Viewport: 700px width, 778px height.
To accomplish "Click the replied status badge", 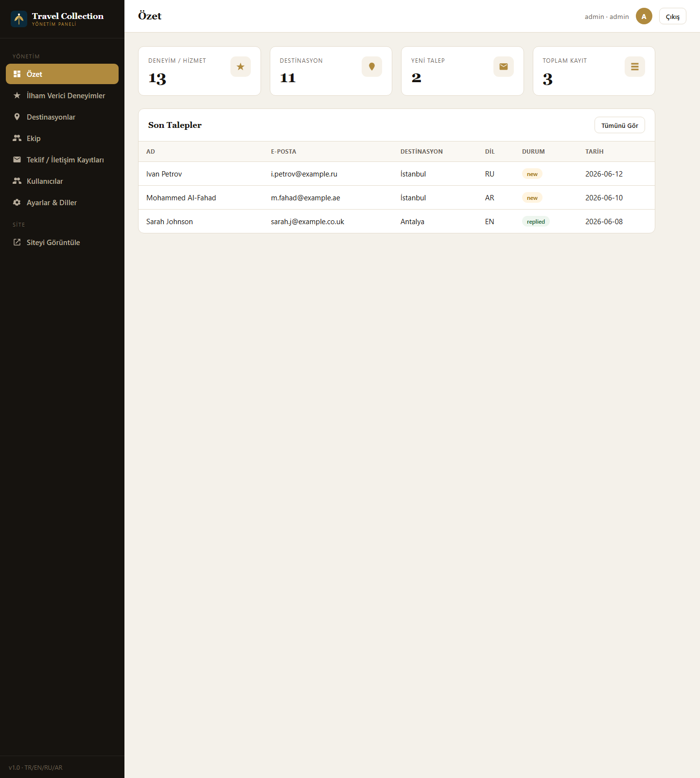I will [536, 222].
